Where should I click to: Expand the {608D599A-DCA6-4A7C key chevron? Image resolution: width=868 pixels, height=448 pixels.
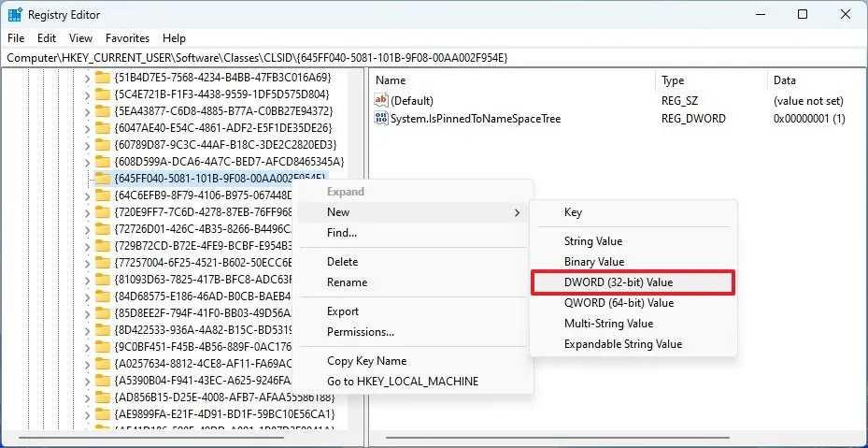click(x=87, y=163)
